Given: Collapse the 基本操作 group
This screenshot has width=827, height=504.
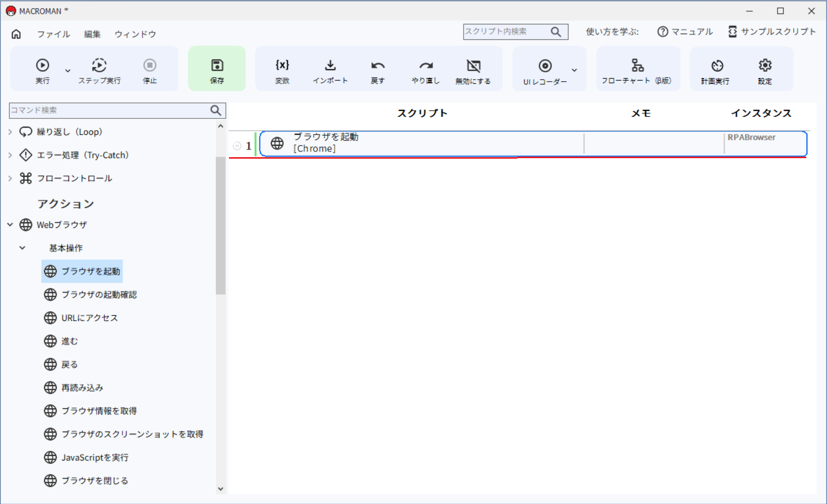Looking at the screenshot, I should pyautogui.click(x=22, y=248).
